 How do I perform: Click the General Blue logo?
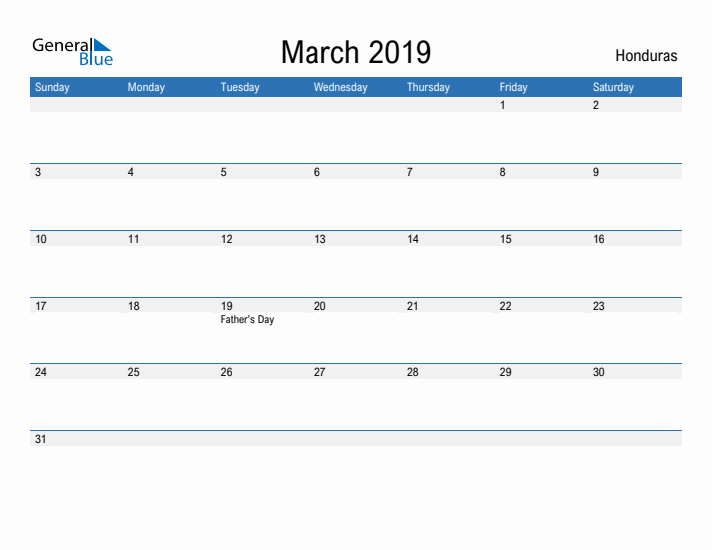coord(72,52)
